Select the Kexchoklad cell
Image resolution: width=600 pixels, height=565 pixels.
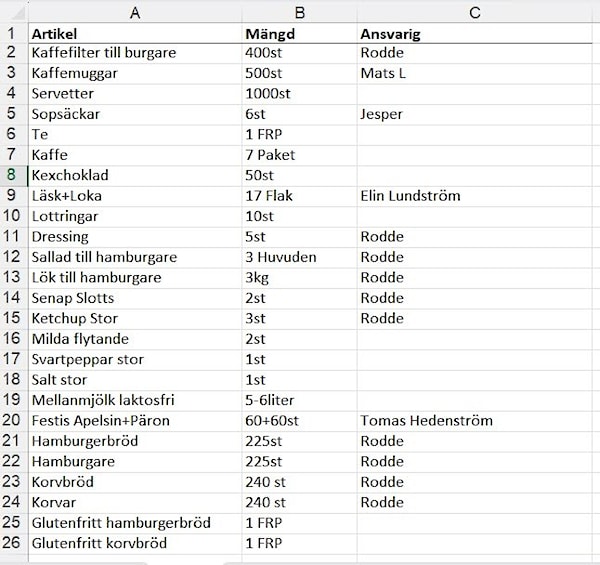(135, 176)
